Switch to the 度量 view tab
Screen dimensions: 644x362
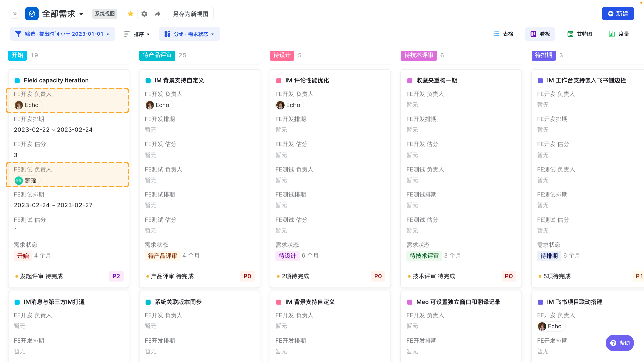click(x=619, y=34)
